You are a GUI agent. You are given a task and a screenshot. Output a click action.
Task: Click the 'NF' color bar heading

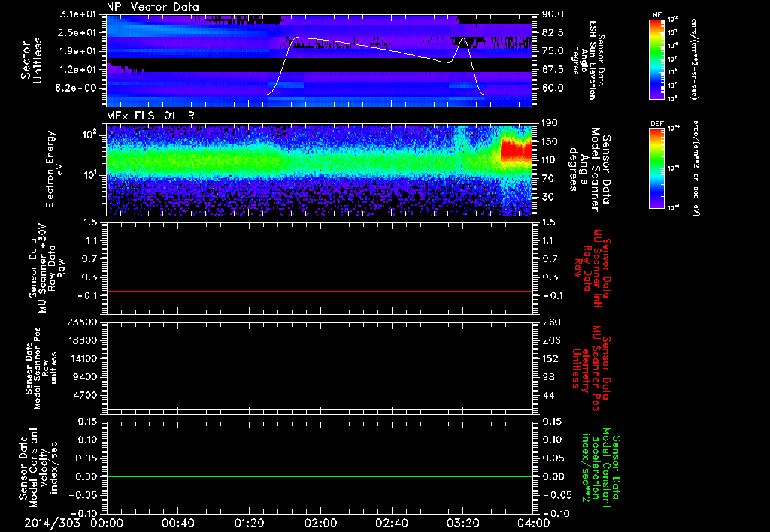[x=656, y=15]
